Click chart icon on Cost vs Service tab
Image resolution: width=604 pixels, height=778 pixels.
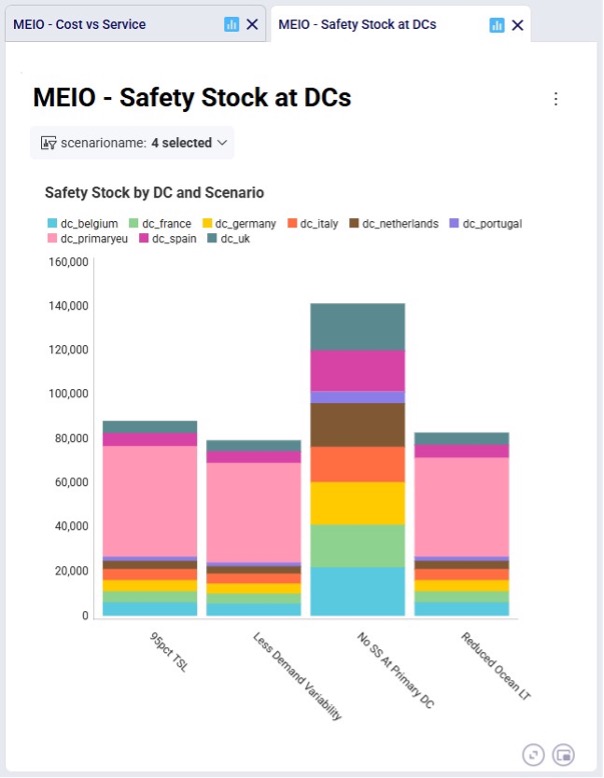click(231, 24)
